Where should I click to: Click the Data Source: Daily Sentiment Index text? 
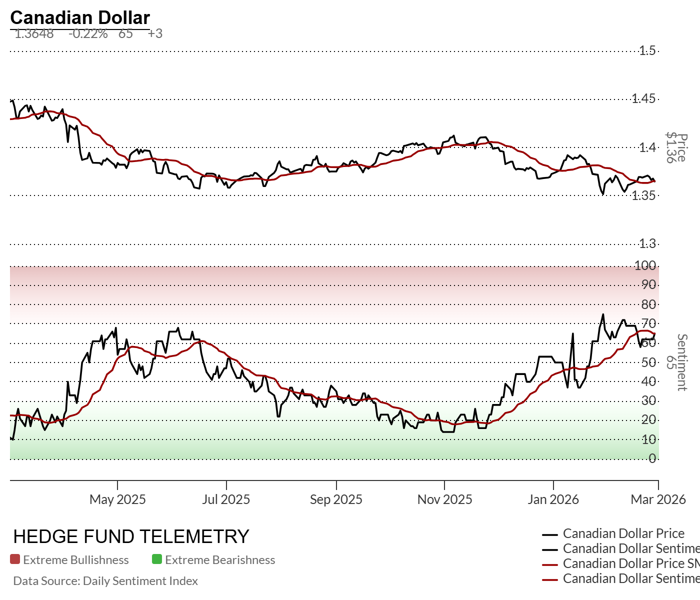click(x=105, y=581)
